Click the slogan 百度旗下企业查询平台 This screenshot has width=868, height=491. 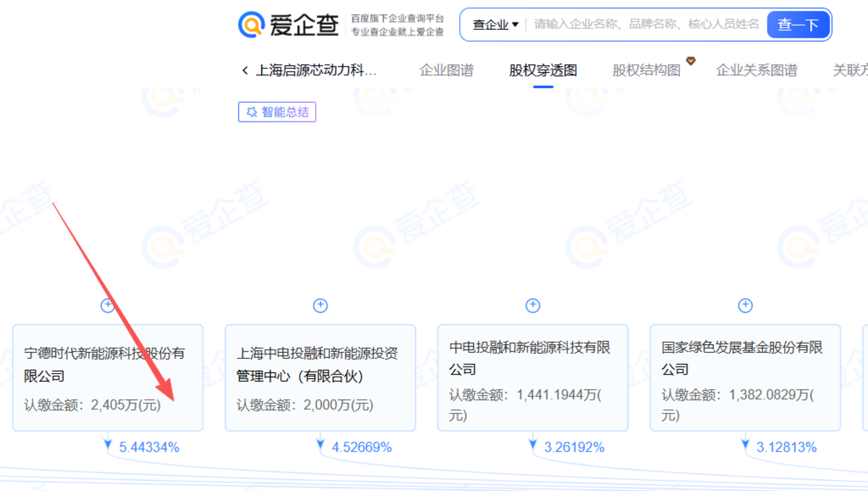(398, 18)
